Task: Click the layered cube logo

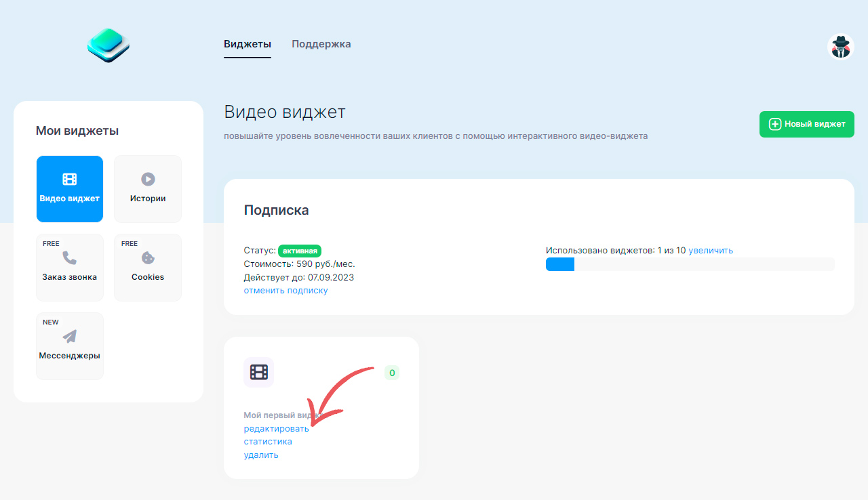Action: coord(108,45)
